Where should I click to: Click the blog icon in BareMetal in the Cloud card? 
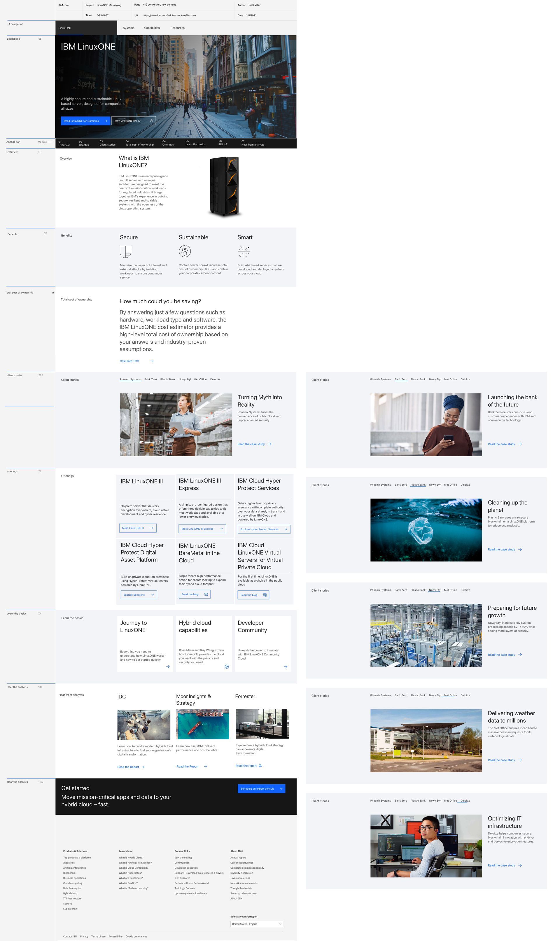[206, 594]
